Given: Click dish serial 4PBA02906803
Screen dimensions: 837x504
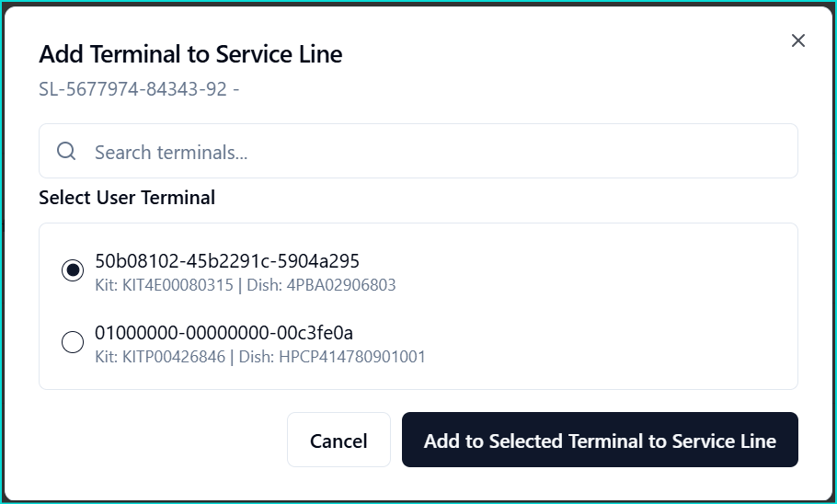Looking at the screenshot, I should coord(341,285).
